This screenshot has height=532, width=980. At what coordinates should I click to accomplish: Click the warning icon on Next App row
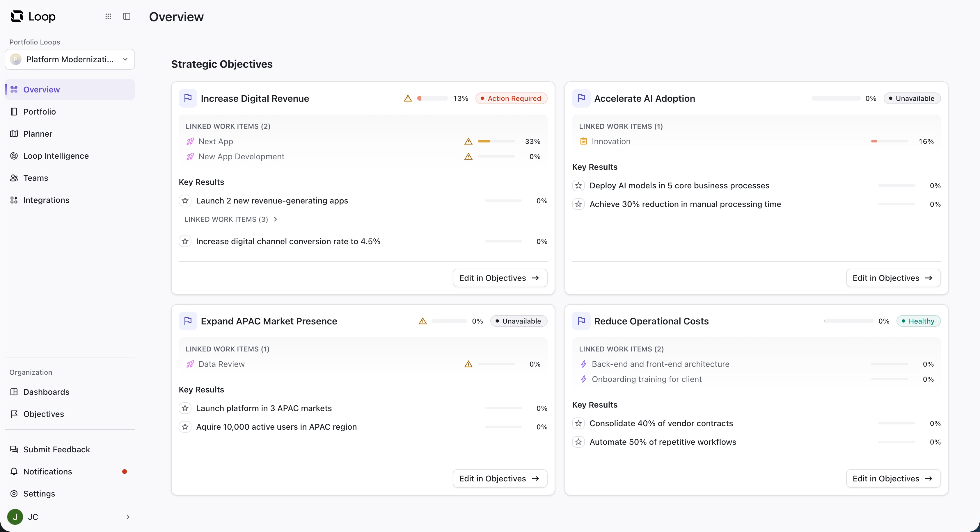pyautogui.click(x=468, y=141)
